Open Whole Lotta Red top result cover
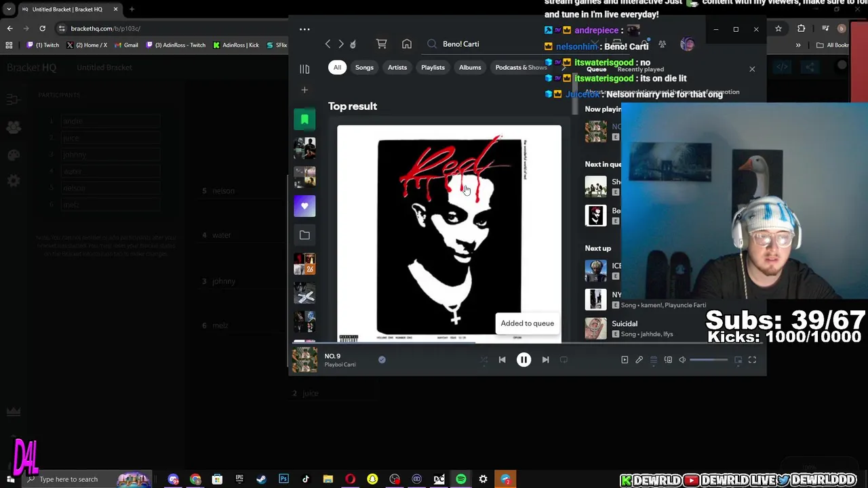 point(449,234)
